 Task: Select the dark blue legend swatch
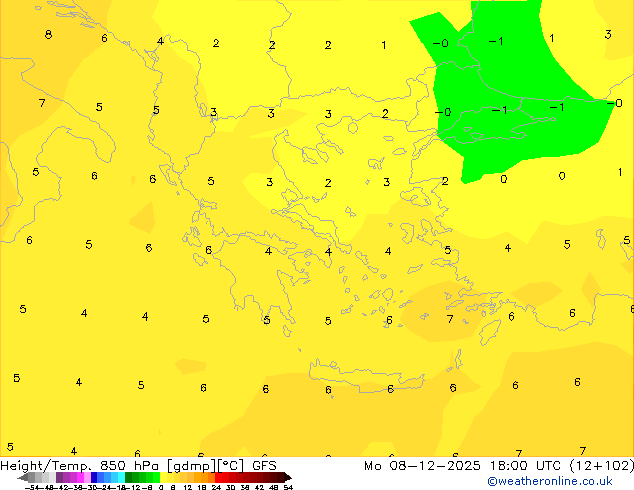tap(94, 477)
